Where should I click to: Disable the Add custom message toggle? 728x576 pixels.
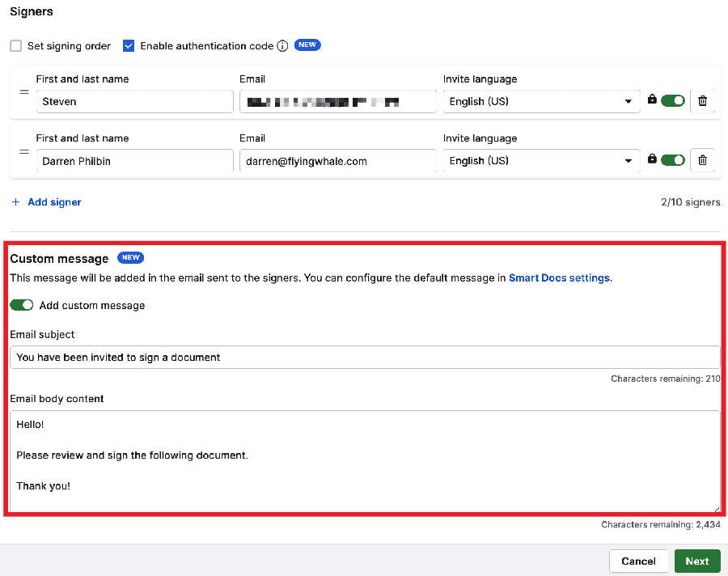[21, 305]
